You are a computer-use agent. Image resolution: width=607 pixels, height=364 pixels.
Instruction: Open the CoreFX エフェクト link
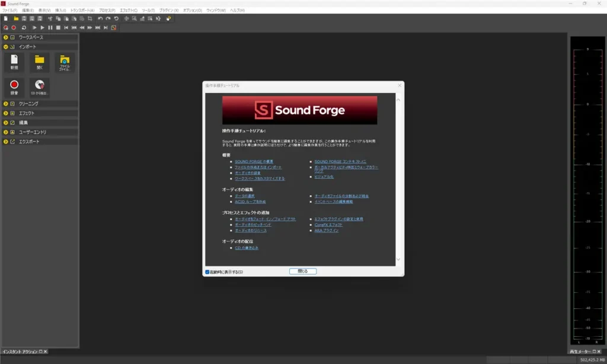(x=328, y=225)
